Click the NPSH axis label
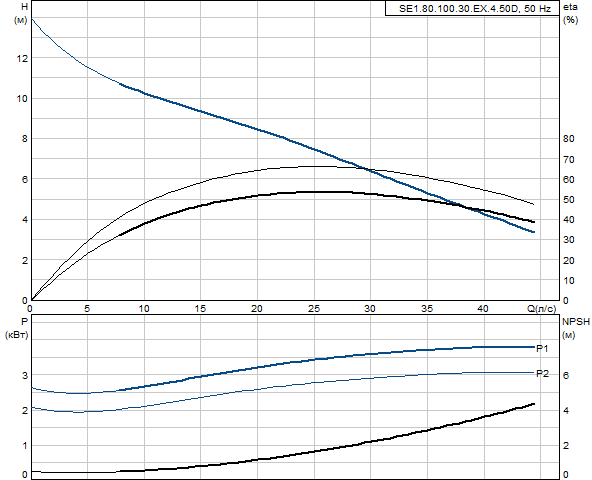The width and height of the screenshot is (592, 480). click(576, 321)
